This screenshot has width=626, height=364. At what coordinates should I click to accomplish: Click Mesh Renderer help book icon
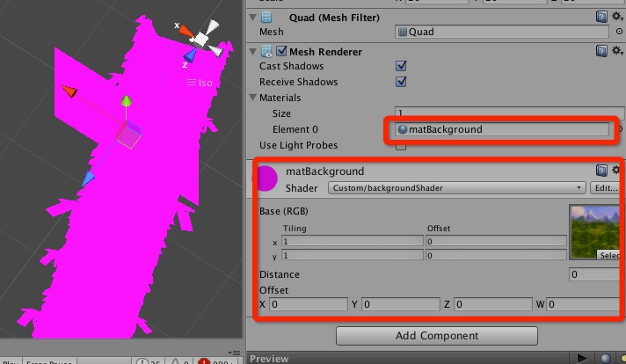pyautogui.click(x=601, y=51)
